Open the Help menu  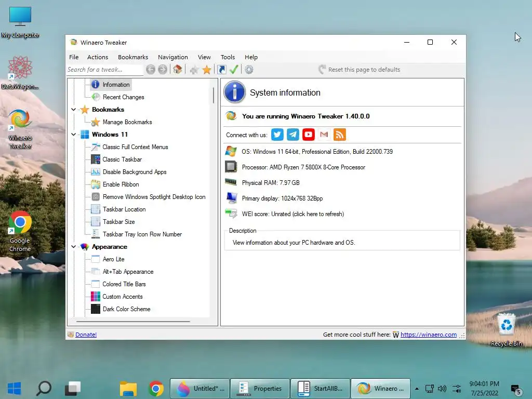pyautogui.click(x=251, y=57)
